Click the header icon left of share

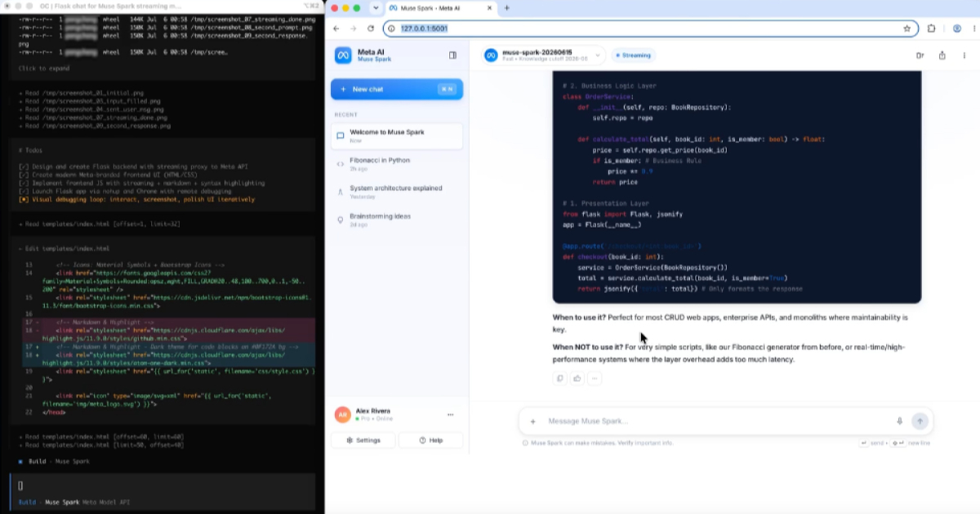(x=920, y=55)
